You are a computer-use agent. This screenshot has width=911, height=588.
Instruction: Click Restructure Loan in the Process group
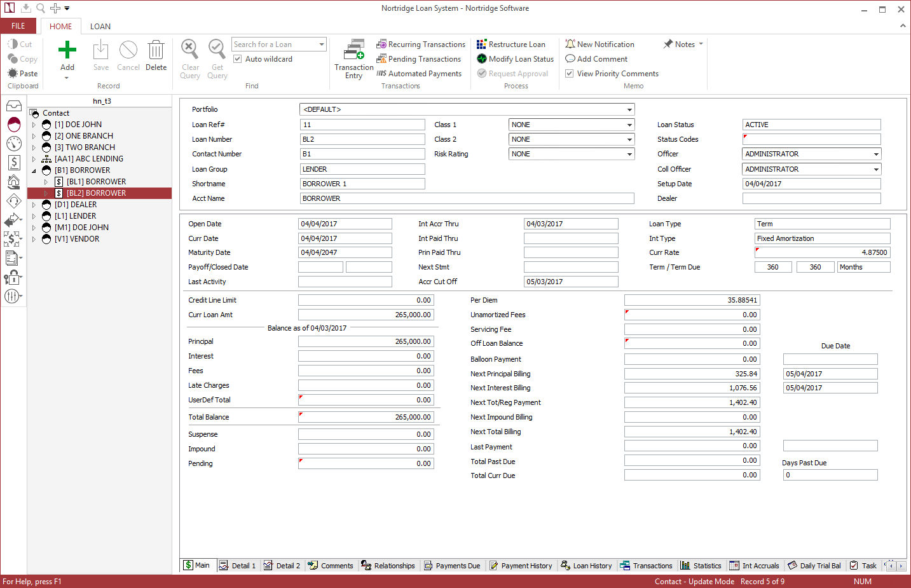[511, 44]
